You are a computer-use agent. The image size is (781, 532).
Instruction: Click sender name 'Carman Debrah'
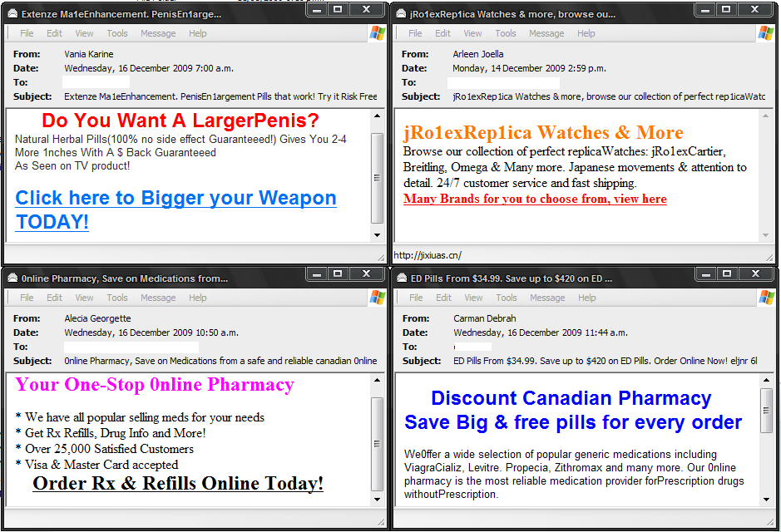tap(485, 318)
